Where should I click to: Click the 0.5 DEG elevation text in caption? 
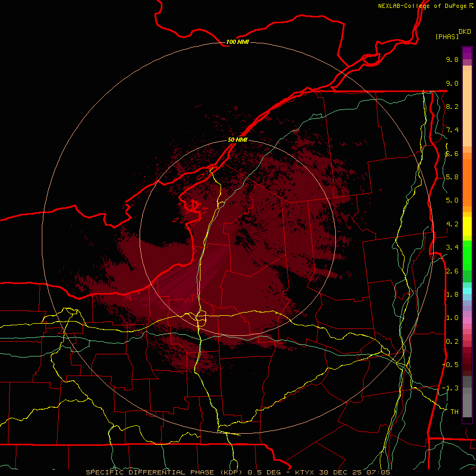pyautogui.click(x=266, y=472)
